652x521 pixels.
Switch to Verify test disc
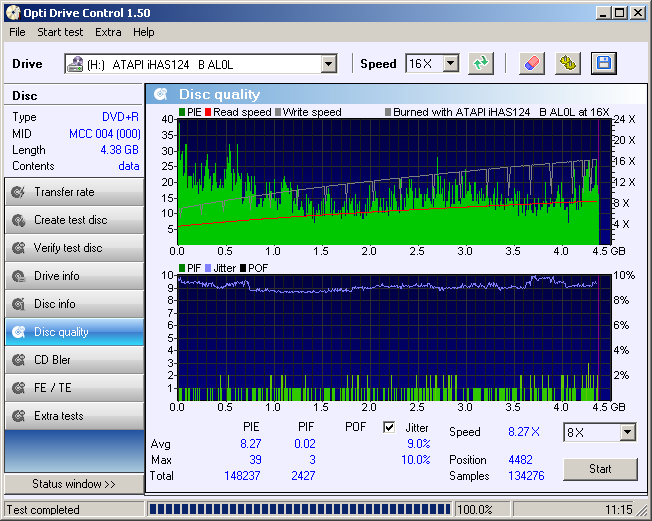click(74, 248)
